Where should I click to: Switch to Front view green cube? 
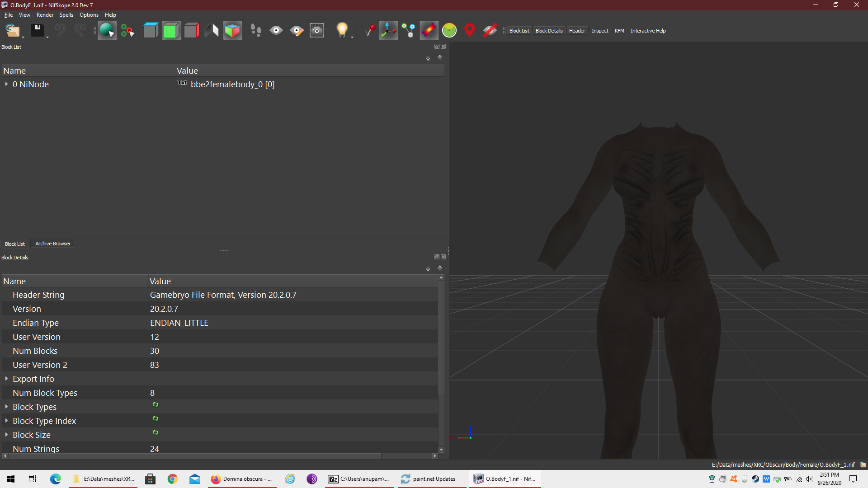(x=171, y=31)
